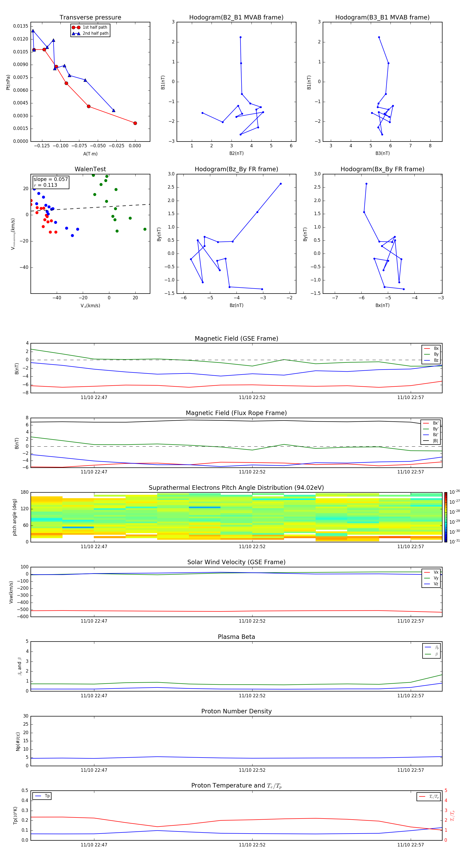Click the 'r = 0.113' annotation
Screen dimensions: 473x868
click(45, 185)
